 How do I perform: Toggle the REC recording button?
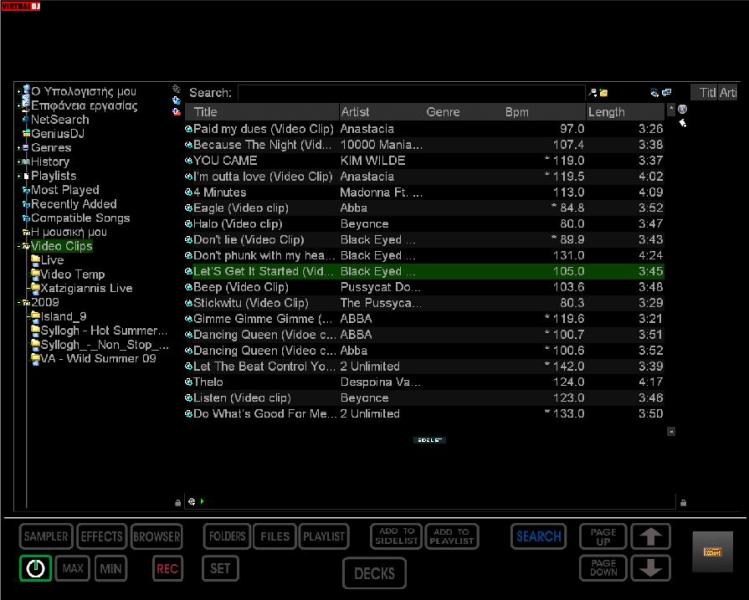[168, 568]
